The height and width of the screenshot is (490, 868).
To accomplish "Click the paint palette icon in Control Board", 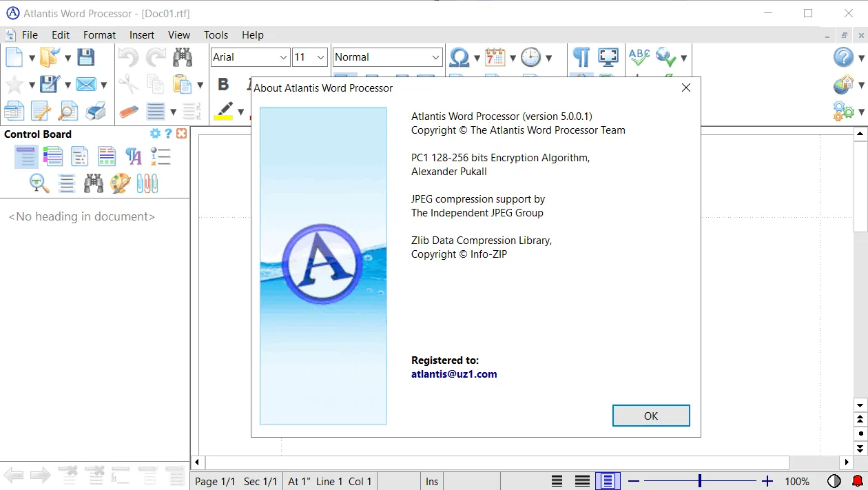I will click(121, 183).
